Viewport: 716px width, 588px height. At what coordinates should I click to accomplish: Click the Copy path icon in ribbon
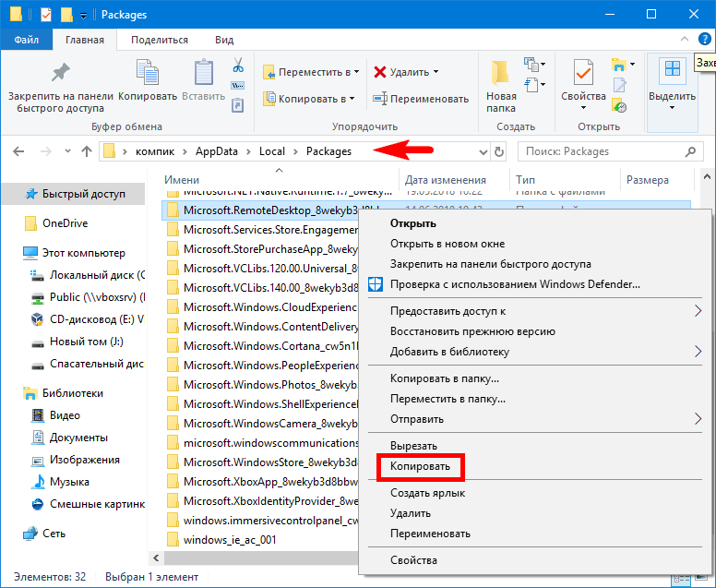pos(238,86)
